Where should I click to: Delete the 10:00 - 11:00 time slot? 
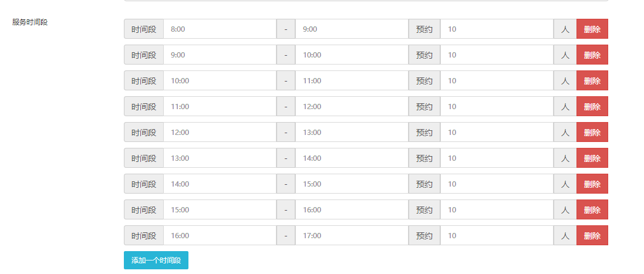592,80
